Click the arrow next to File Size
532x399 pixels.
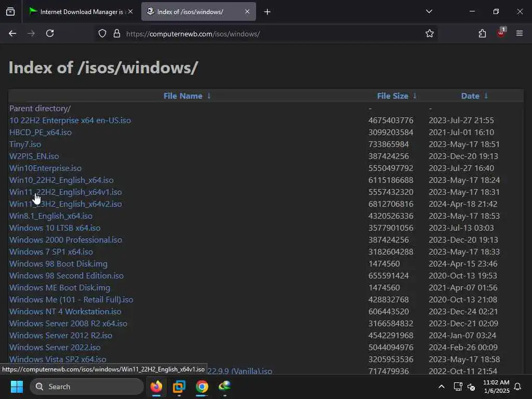pyautogui.click(x=415, y=96)
